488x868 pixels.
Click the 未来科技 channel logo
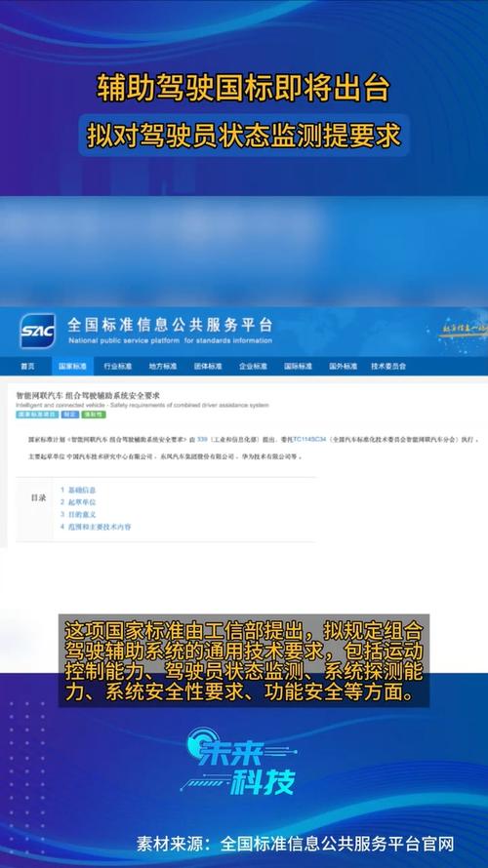pyautogui.click(x=238, y=761)
